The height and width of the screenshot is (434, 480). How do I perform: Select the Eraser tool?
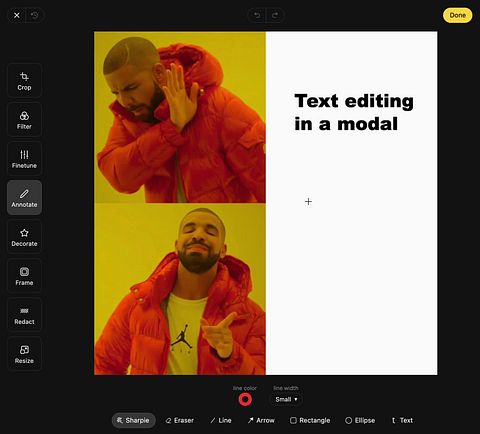pyautogui.click(x=180, y=420)
